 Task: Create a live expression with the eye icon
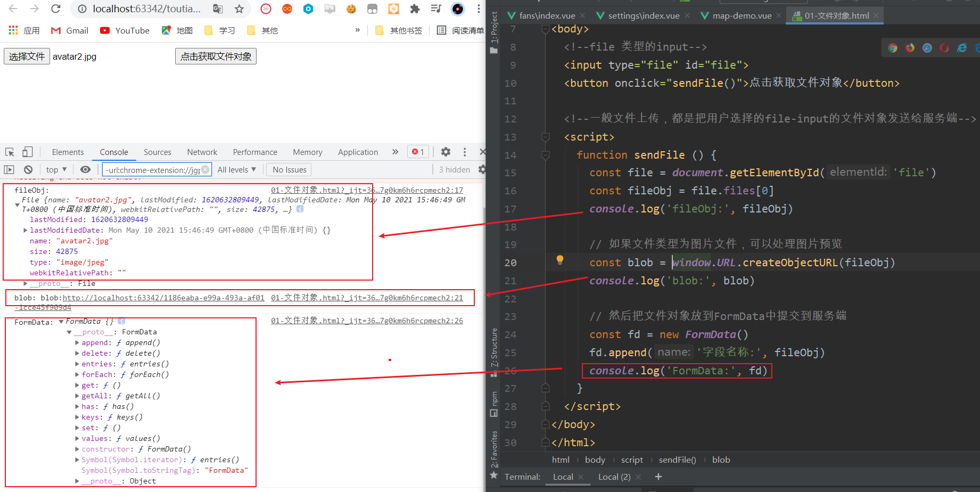coord(85,169)
